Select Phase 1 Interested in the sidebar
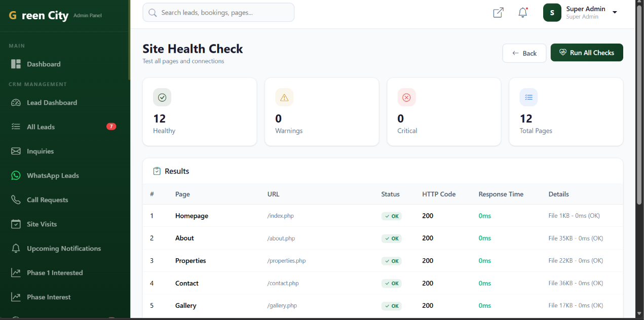 click(x=64, y=272)
